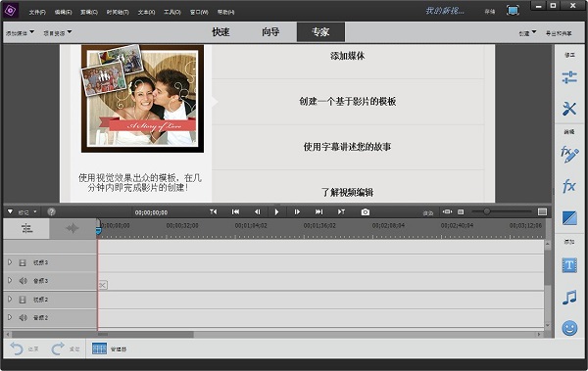This screenshot has height=371, width=588.
Task: Open the Transitions panel icon
Action: click(x=569, y=218)
